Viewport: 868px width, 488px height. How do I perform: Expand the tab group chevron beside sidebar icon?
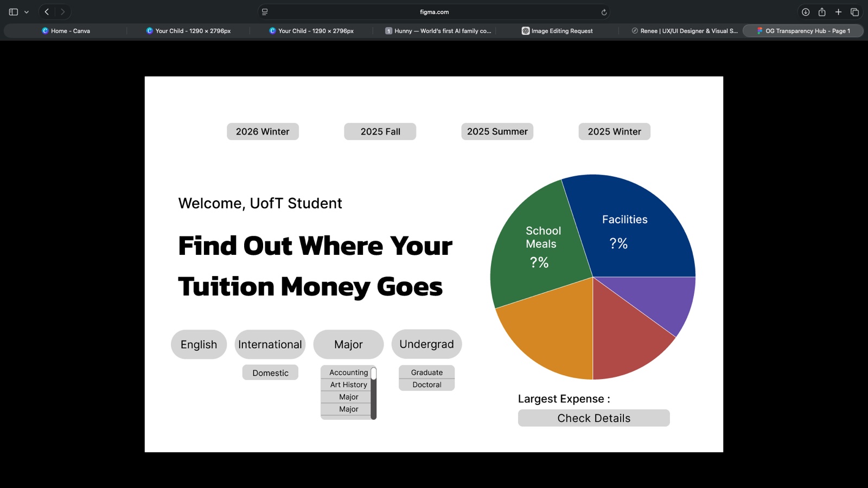[x=27, y=12]
